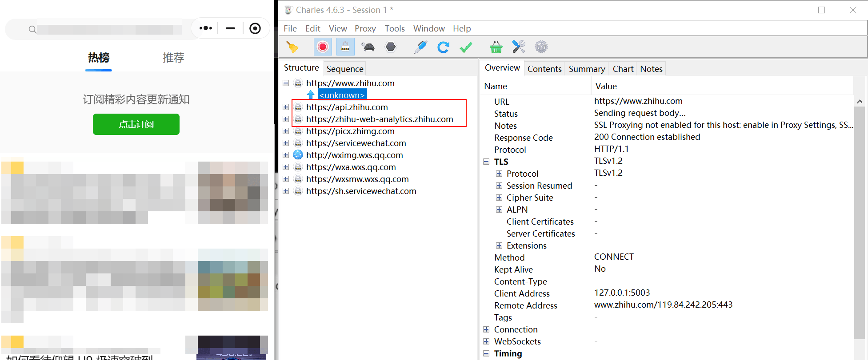Expand the Connection section
The width and height of the screenshot is (868, 360).
(x=486, y=329)
